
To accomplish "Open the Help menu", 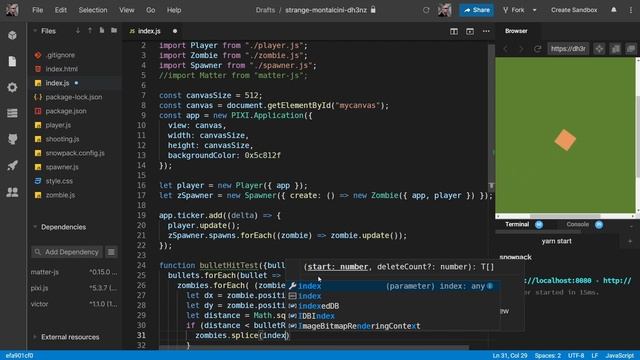I will 174,10.
